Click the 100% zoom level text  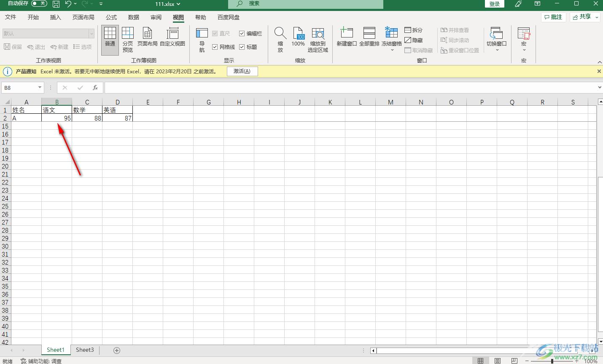click(591, 361)
